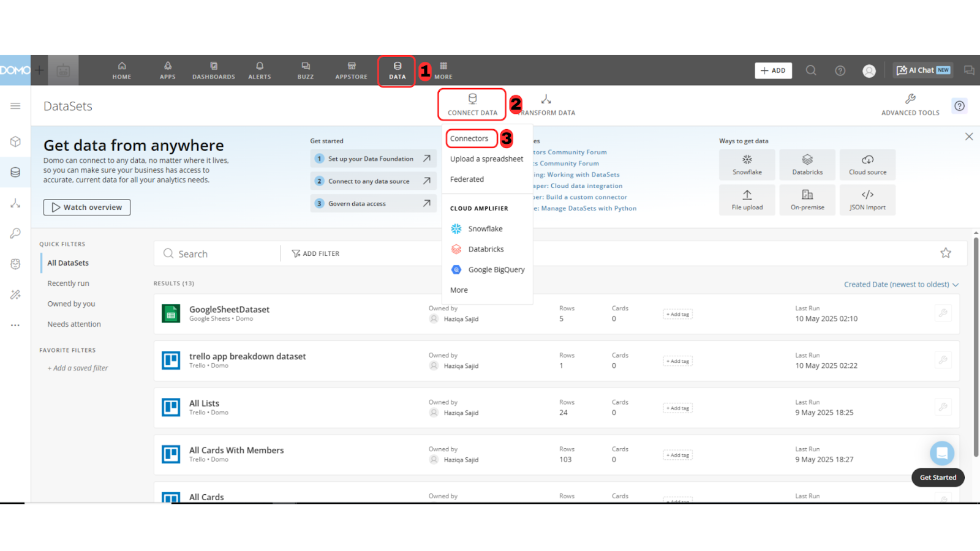Screen dimensions: 980x551
Task: Click the database icon in left sidebar
Action: point(15,172)
